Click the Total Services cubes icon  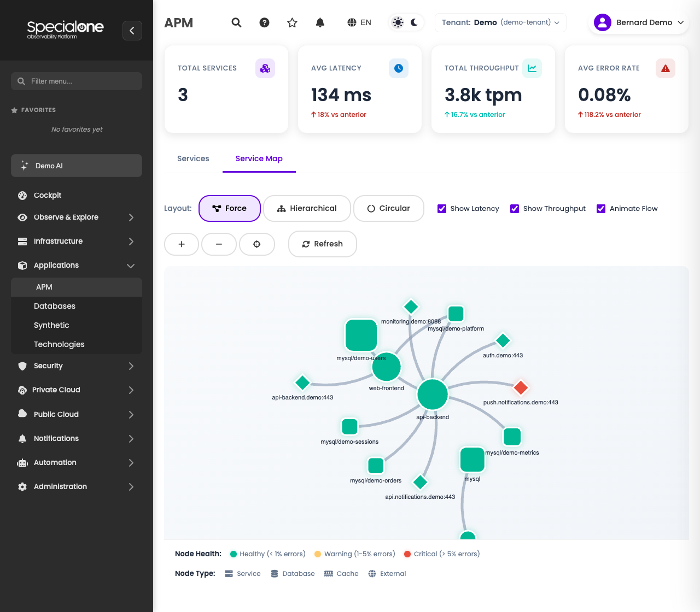(265, 68)
